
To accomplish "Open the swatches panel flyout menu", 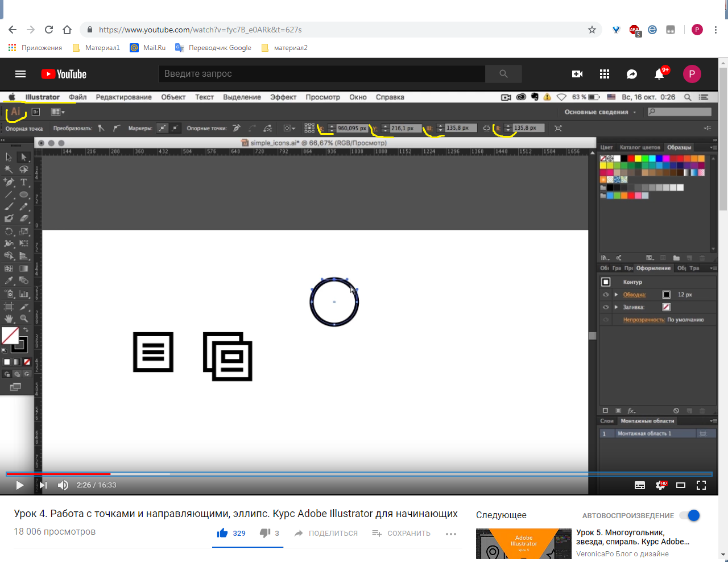I will [x=713, y=147].
